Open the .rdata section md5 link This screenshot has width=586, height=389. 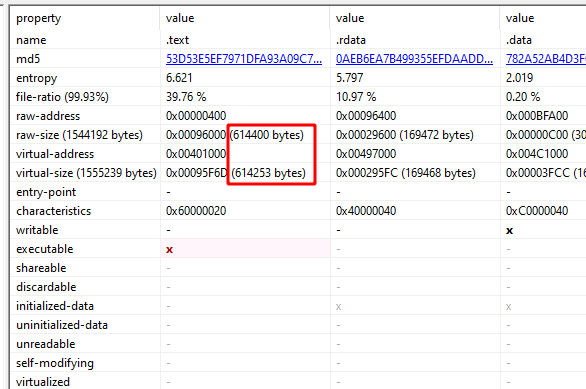pyautogui.click(x=414, y=59)
